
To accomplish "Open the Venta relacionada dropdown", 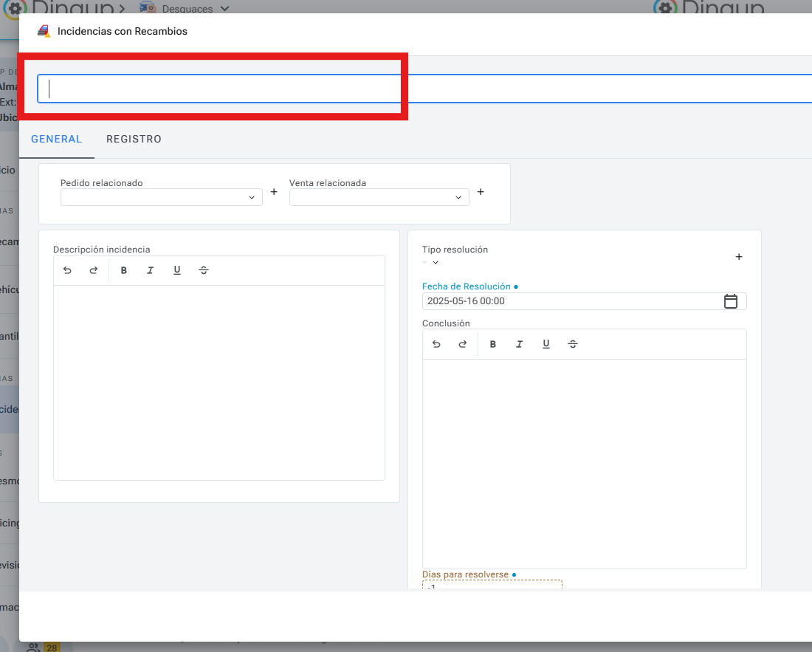I will (379, 197).
